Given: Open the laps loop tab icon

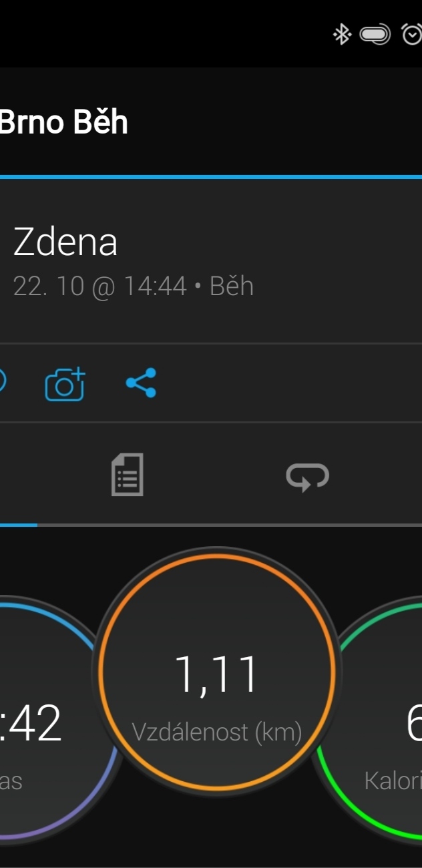Looking at the screenshot, I should 308,477.
